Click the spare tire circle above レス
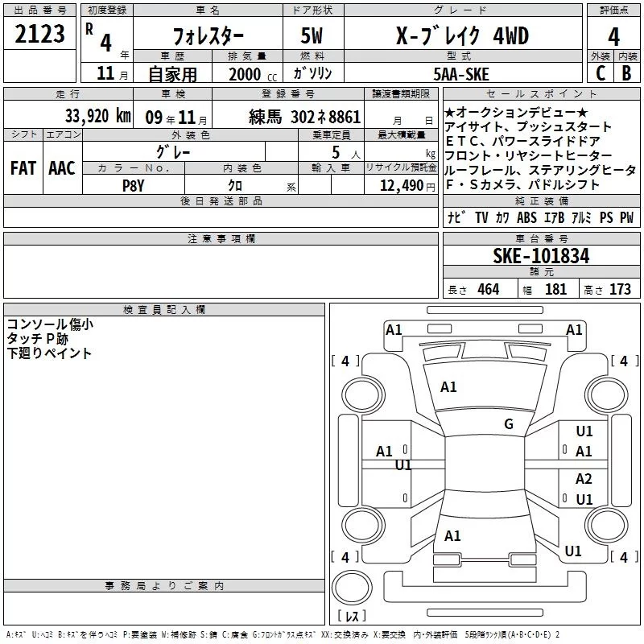The width and height of the screenshot is (644, 644). tap(352, 587)
